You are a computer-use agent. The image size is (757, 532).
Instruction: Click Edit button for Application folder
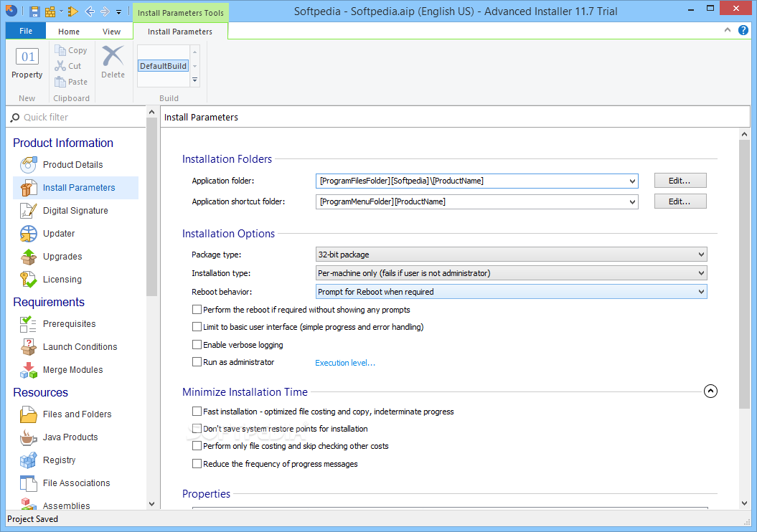(680, 181)
